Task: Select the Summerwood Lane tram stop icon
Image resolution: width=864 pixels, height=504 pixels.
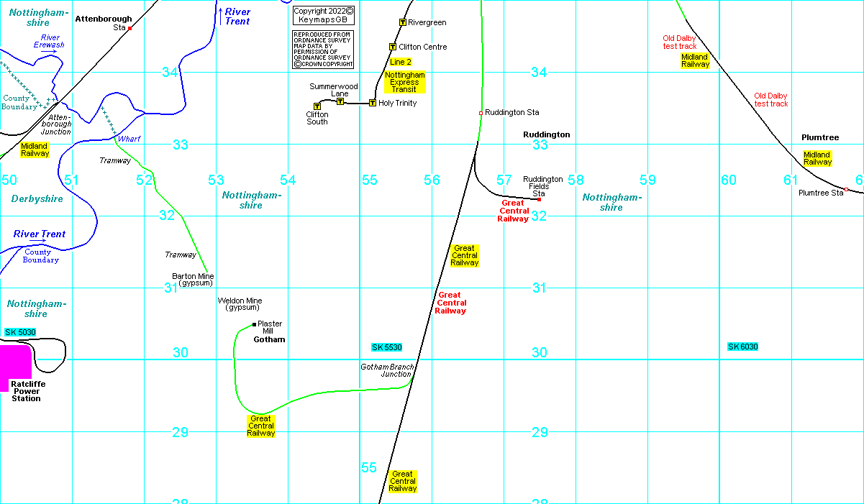Action: coord(340,101)
